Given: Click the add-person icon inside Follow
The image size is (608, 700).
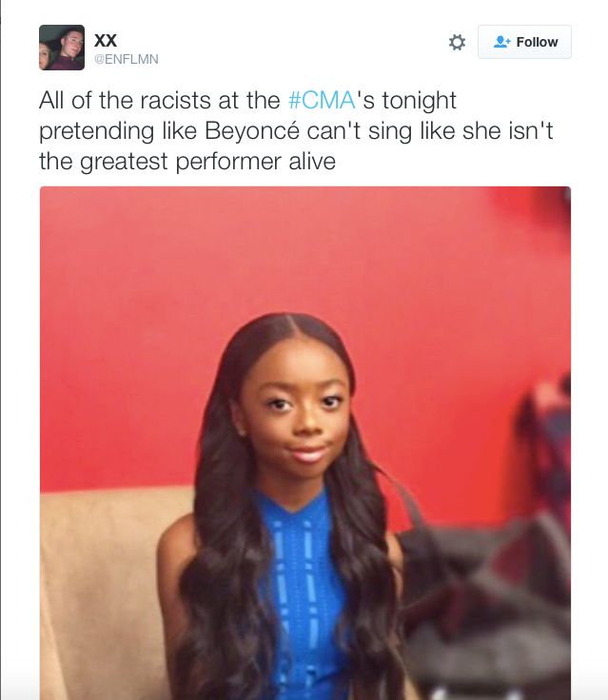Looking at the screenshot, I should 501,42.
